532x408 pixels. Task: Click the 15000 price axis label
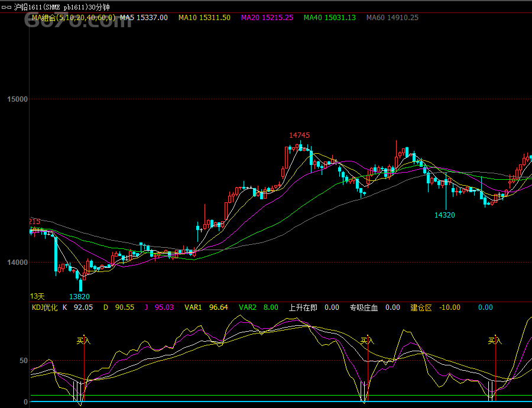click(x=18, y=99)
